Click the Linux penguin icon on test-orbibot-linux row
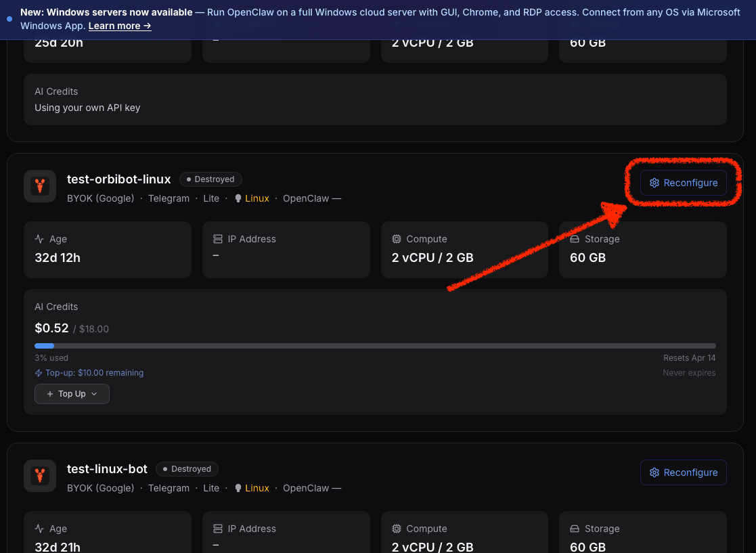This screenshot has height=553, width=756. click(237, 198)
